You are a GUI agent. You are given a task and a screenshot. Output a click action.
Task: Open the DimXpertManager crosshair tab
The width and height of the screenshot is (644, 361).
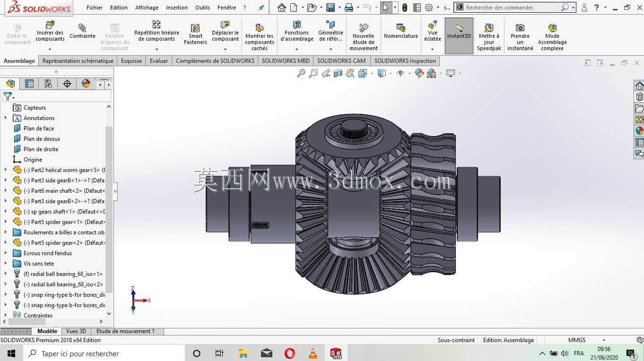(x=67, y=84)
